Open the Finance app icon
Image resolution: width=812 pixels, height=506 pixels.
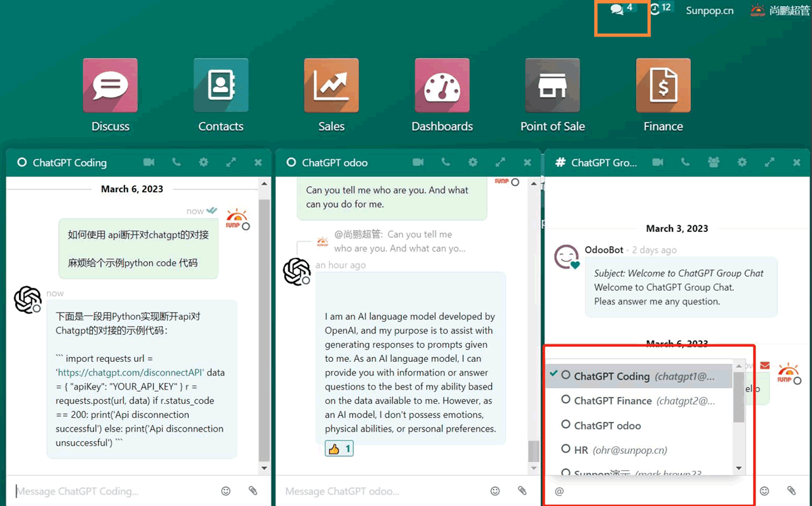tap(663, 85)
